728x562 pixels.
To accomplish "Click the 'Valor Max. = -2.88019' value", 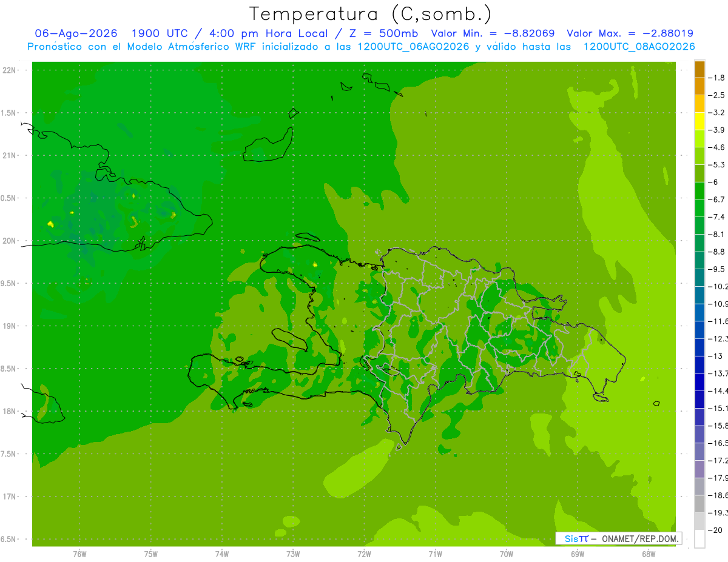I will click(x=630, y=33).
